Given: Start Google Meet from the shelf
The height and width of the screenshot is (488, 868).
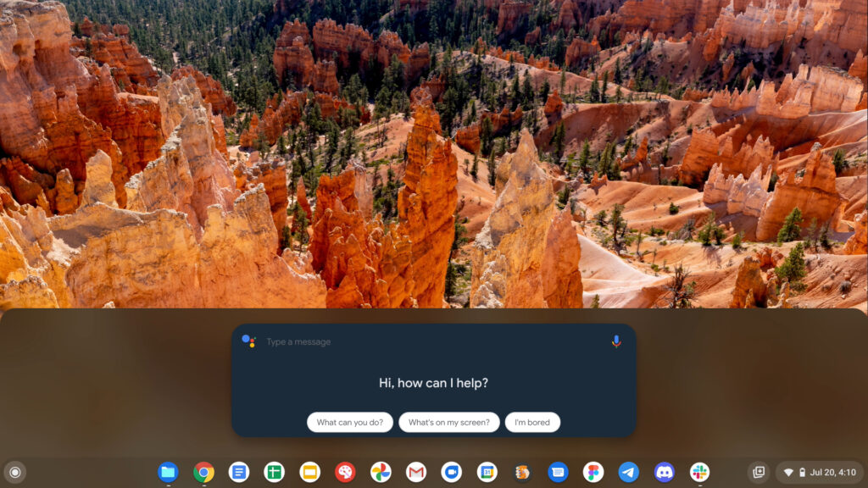Looking at the screenshot, I should pyautogui.click(x=451, y=472).
